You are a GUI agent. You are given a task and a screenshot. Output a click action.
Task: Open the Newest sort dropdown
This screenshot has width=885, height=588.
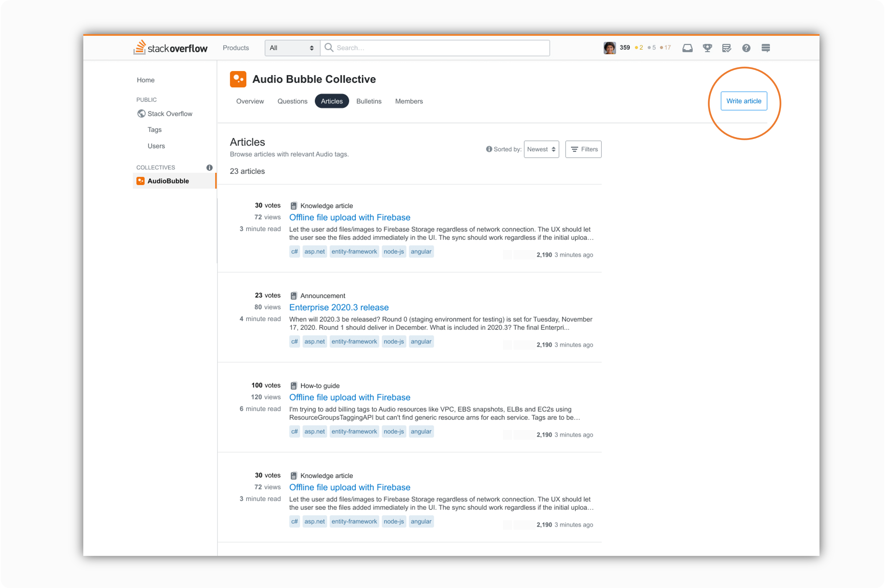tap(541, 149)
